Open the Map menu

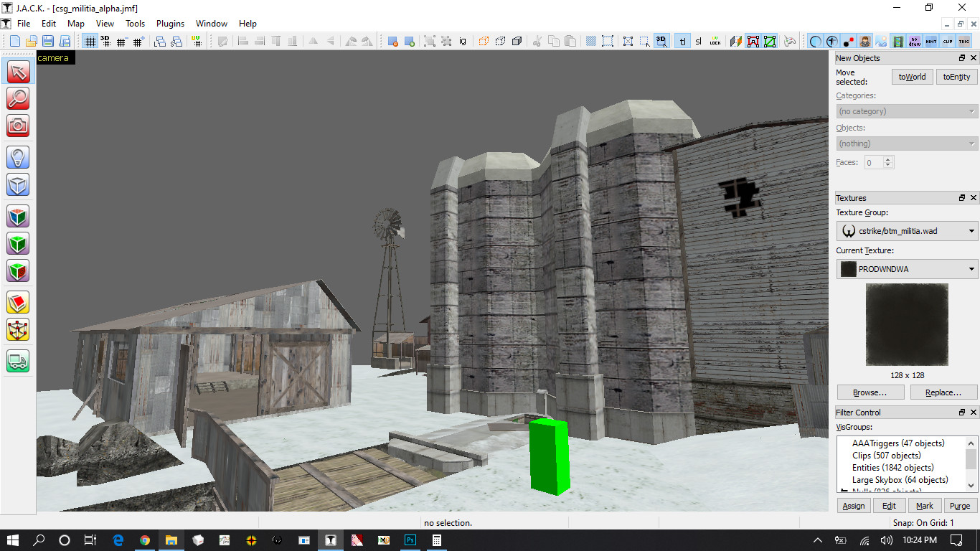coord(76,24)
